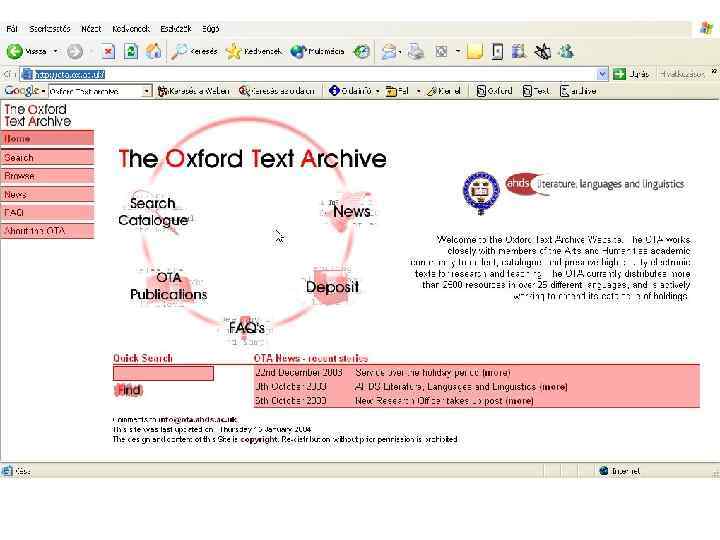Click the document toolbar icon after folder
The width and height of the screenshot is (720, 540).
[497, 51]
